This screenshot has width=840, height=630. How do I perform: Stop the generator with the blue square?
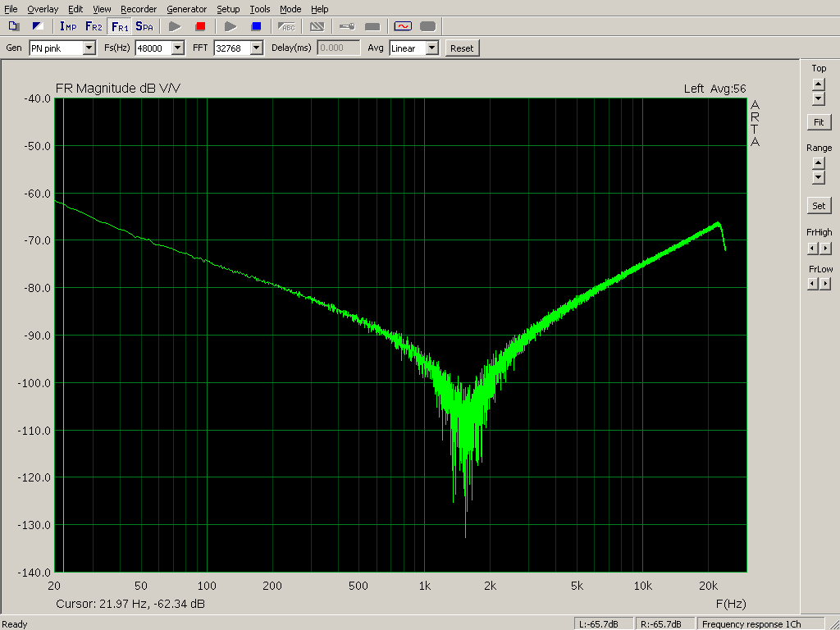pos(256,26)
